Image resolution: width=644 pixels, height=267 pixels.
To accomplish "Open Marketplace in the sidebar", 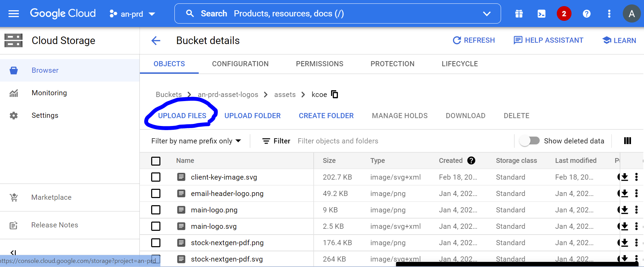I will (x=70, y=197).
